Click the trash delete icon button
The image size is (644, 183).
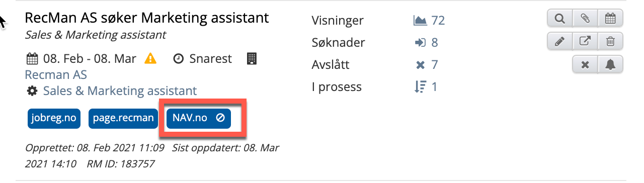[x=610, y=42]
